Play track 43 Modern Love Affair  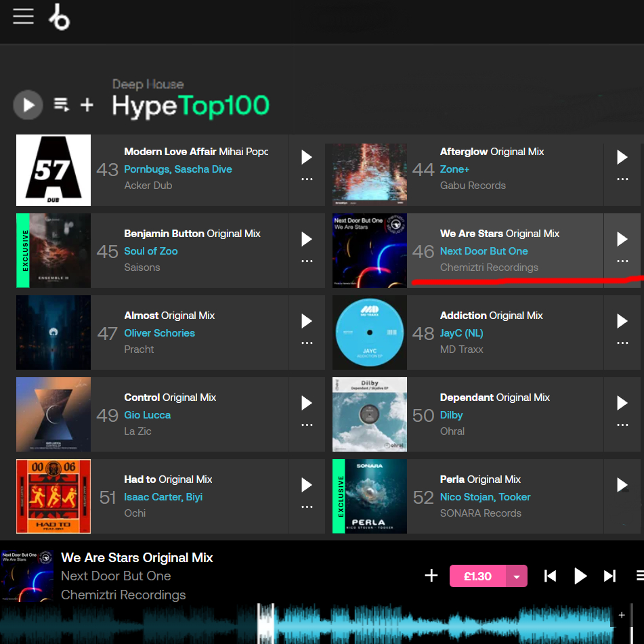[x=307, y=157]
